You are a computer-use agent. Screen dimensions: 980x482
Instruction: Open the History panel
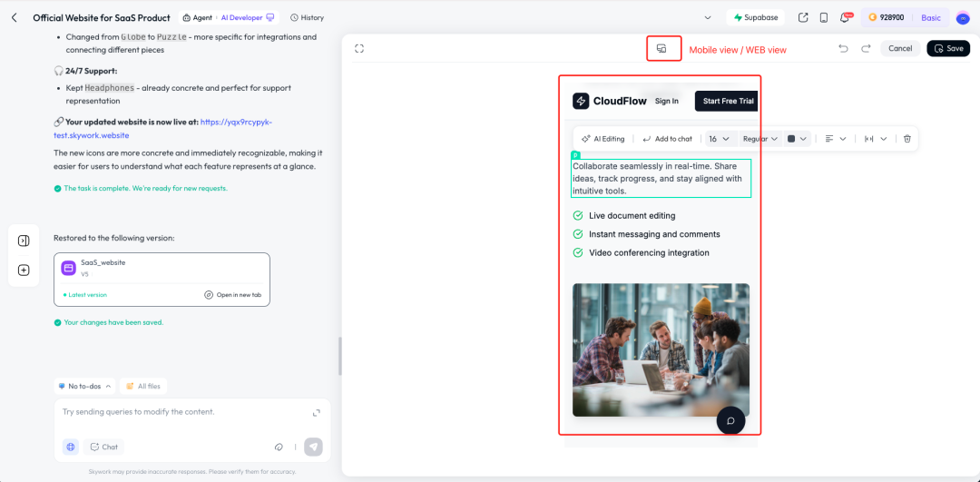(307, 17)
